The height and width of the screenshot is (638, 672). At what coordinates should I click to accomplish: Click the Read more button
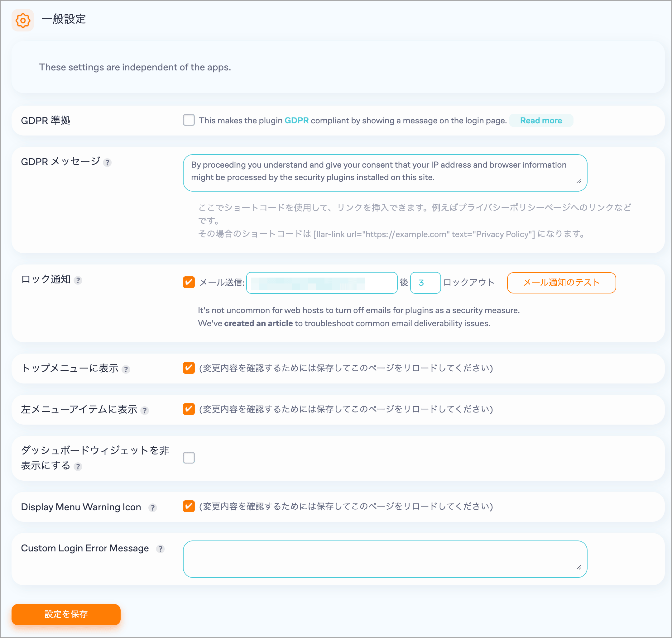(x=541, y=120)
